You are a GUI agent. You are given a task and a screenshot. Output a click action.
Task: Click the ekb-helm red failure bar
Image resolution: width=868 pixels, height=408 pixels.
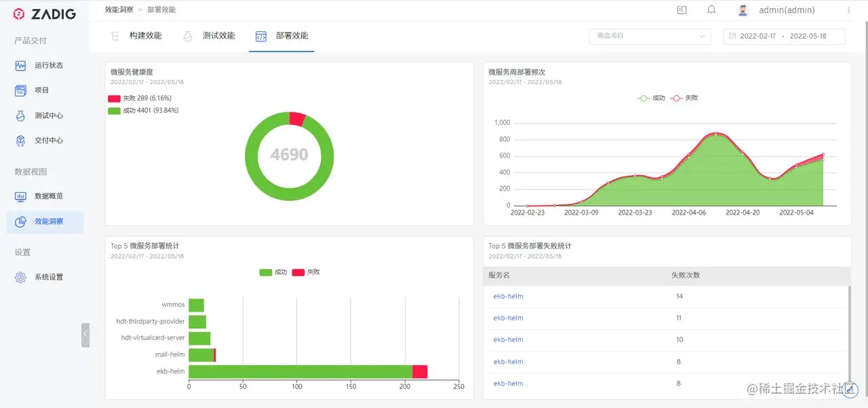coord(420,371)
